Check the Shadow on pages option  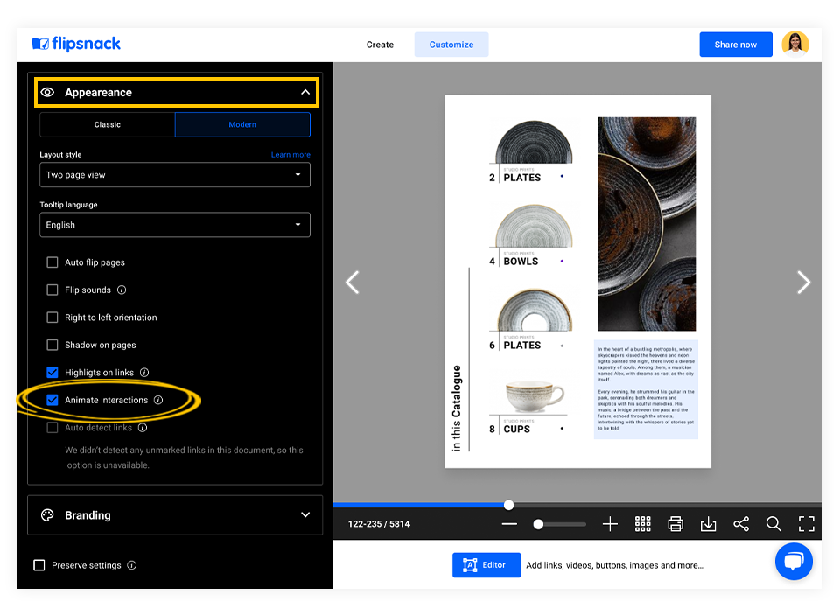click(x=52, y=345)
